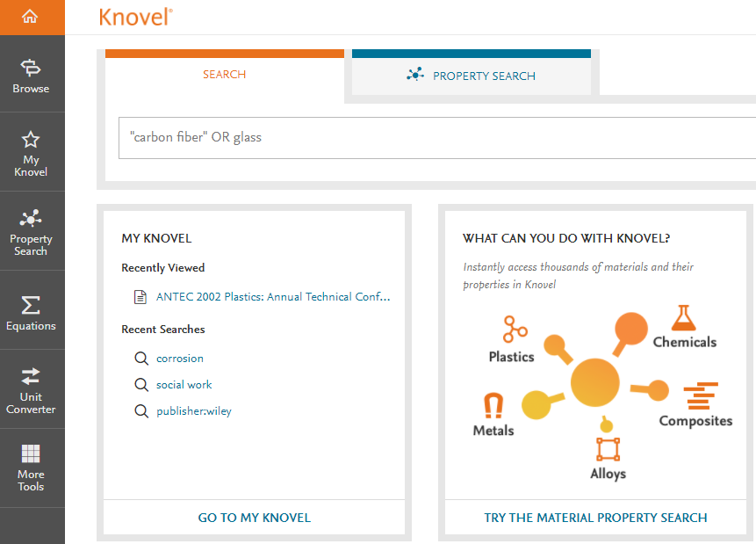756x544 pixels.
Task: Click the magnifier icon next to publisher:wiley
Action: [141, 411]
